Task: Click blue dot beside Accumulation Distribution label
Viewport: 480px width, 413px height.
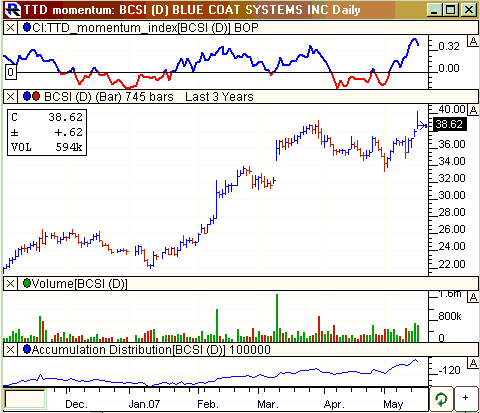Action: (27, 349)
